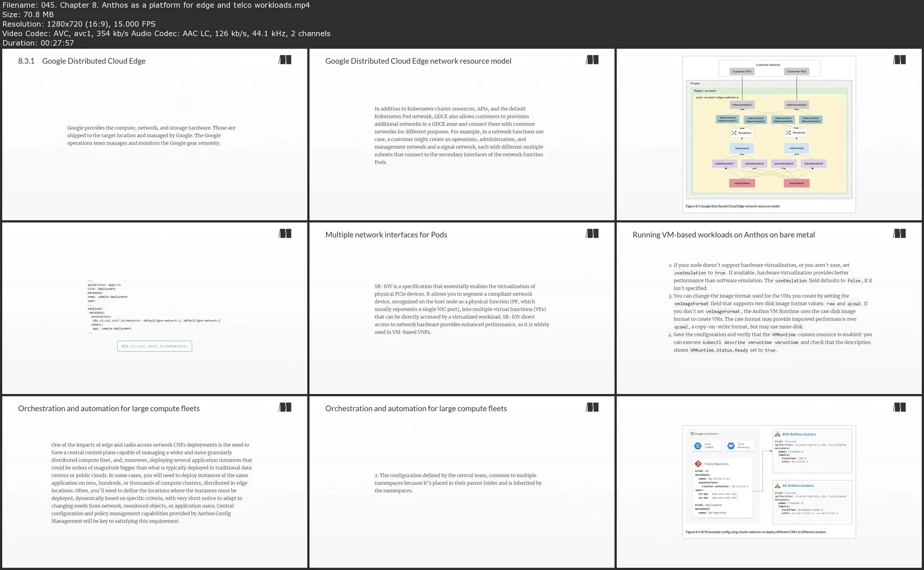Click the SR-IOV paragraph text
The height and width of the screenshot is (570, 924).
click(462, 309)
